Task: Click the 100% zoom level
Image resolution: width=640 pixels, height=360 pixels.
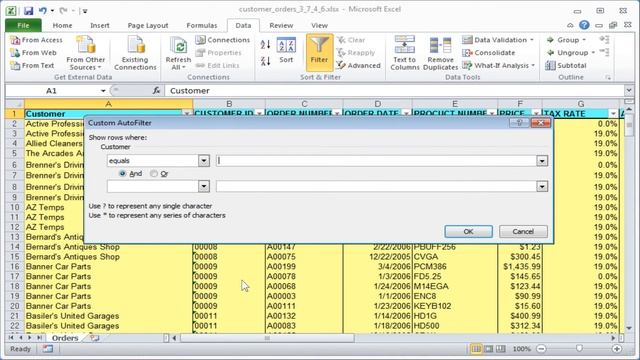Action: tap(522, 349)
